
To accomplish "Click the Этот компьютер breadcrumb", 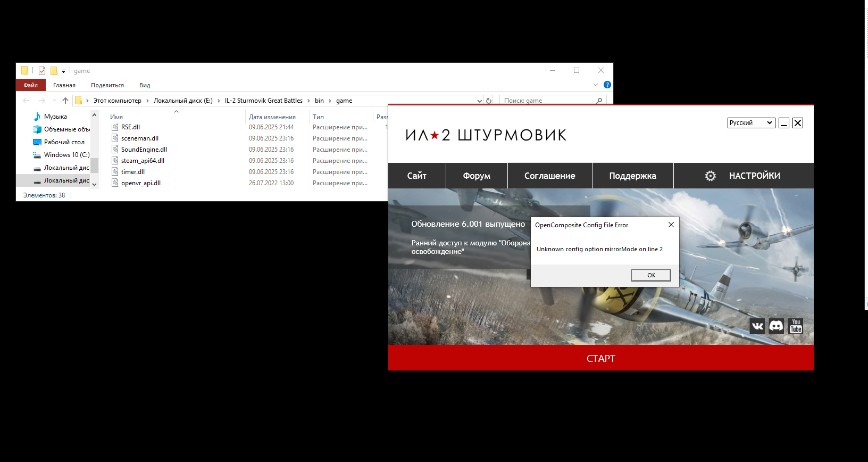I will (x=118, y=101).
